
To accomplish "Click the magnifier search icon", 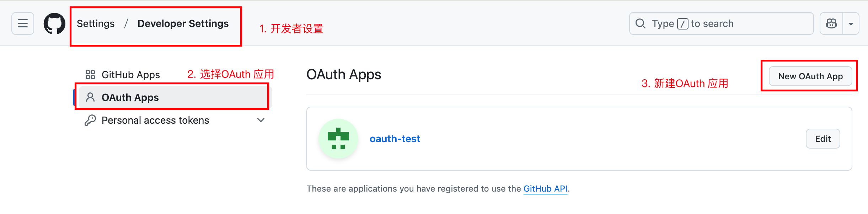I will pos(641,23).
